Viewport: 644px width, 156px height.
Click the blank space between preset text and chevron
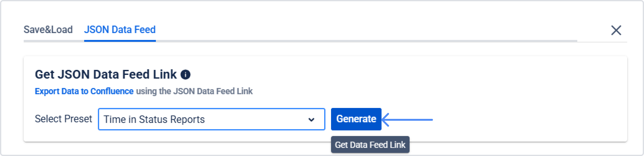pyautogui.click(x=256, y=119)
